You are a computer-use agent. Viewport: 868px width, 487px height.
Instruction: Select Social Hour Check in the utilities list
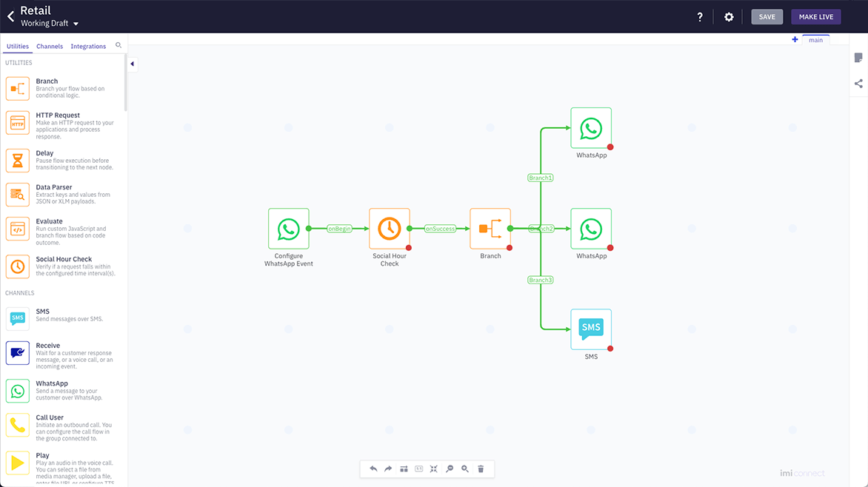(62, 266)
